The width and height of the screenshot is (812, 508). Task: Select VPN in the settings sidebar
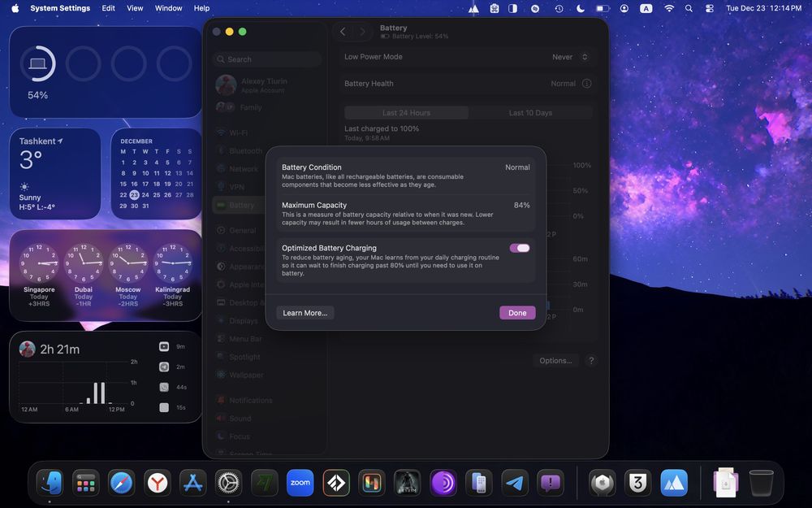point(268,187)
